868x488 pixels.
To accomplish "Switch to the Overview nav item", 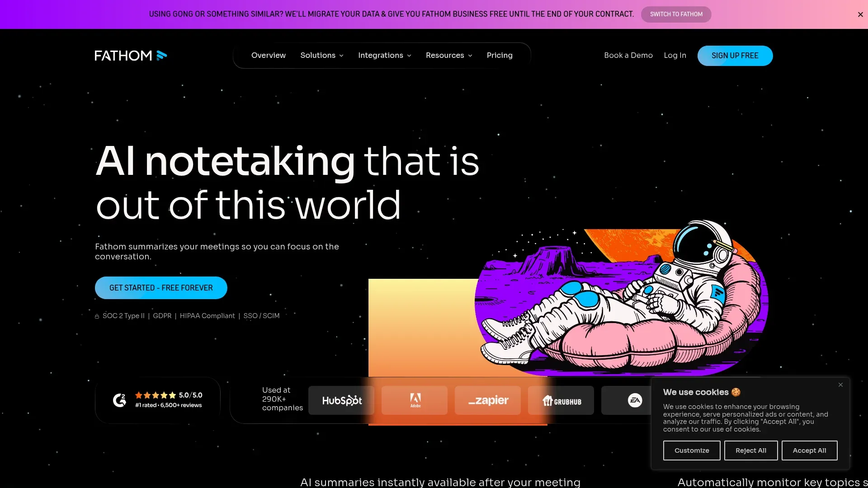I will 269,55.
